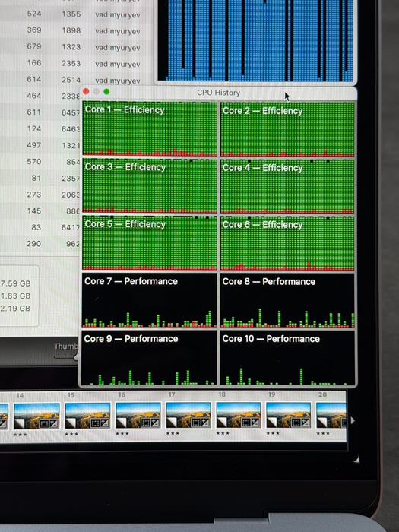Toggle the flag corner on filmstrip photo 18
Viewport: 399px width, 532px height.
click(222, 421)
